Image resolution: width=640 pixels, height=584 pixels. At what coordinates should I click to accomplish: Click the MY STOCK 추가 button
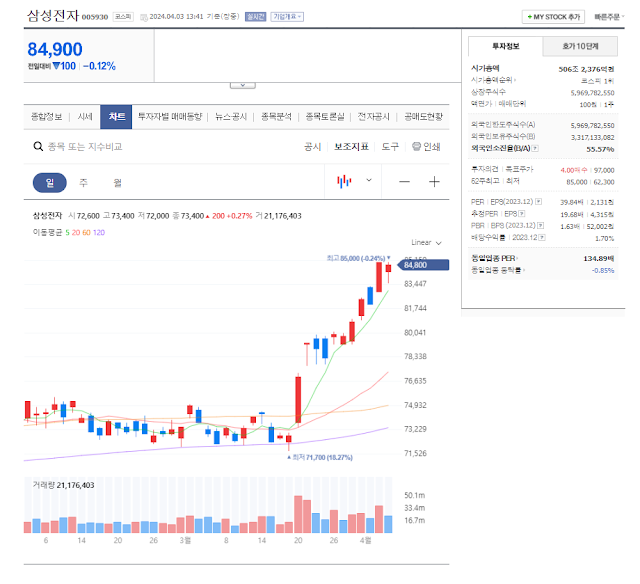553,17
